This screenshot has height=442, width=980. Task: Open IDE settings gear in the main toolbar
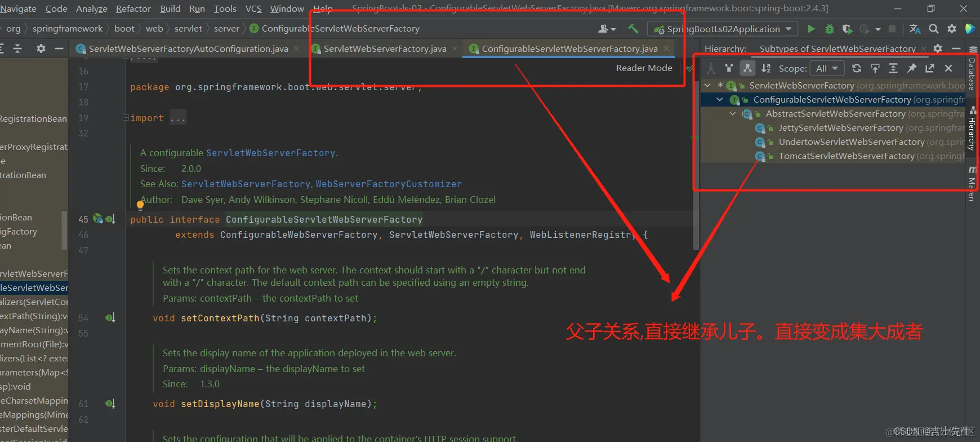952,29
